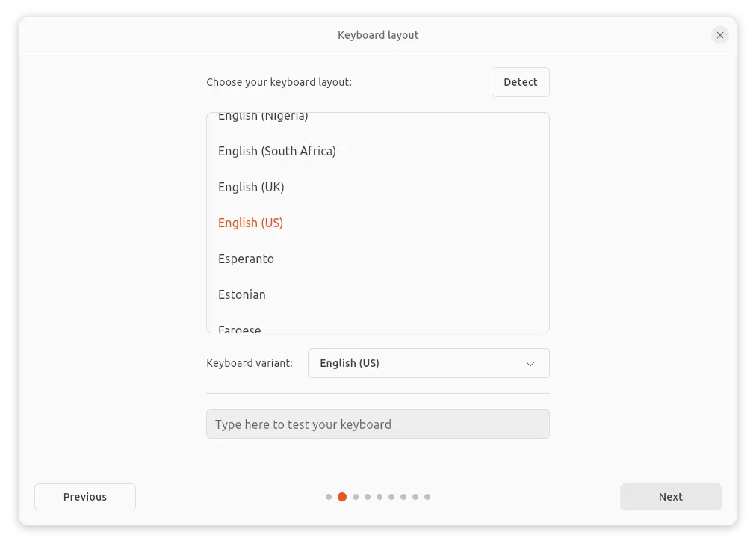Select the Faroese layout entry
The width and height of the screenshot is (756, 547).
(240, 328)
